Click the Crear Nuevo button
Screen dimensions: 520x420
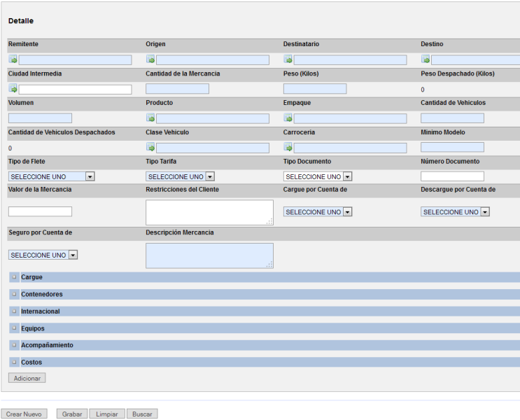coord(24,414)
